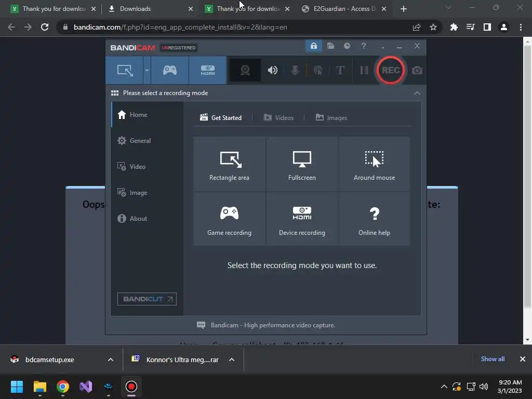Toggle the webcam overlay icon
Screen dimensions: 532x399
click(245, 70)
